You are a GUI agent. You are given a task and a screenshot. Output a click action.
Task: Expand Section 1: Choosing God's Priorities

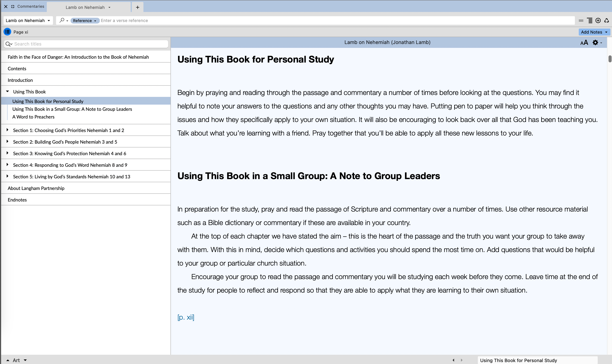click(8, 130)
